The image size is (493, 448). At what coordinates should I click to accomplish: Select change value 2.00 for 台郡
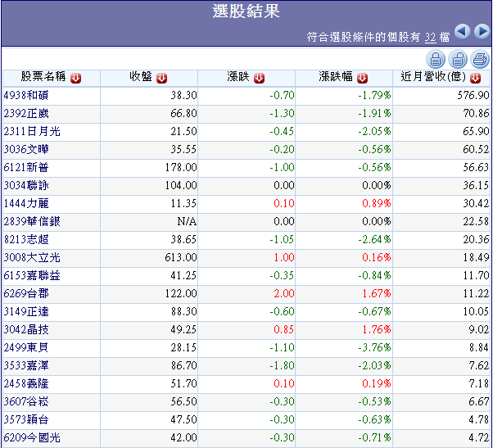click(x=284, y=293)
